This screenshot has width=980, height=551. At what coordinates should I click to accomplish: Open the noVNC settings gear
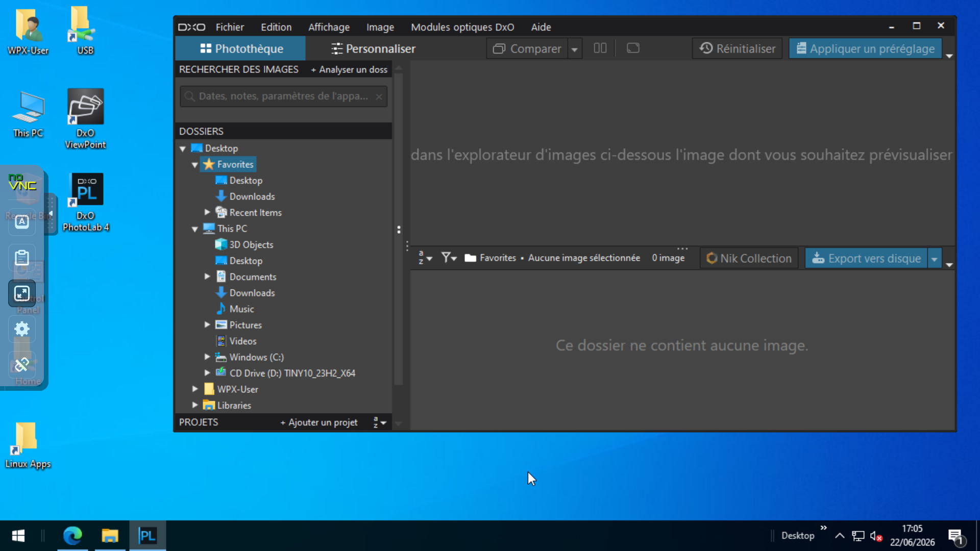click(x=22, y=329)
